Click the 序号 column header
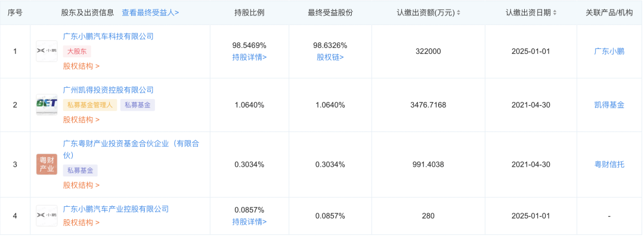 point(15,13)
